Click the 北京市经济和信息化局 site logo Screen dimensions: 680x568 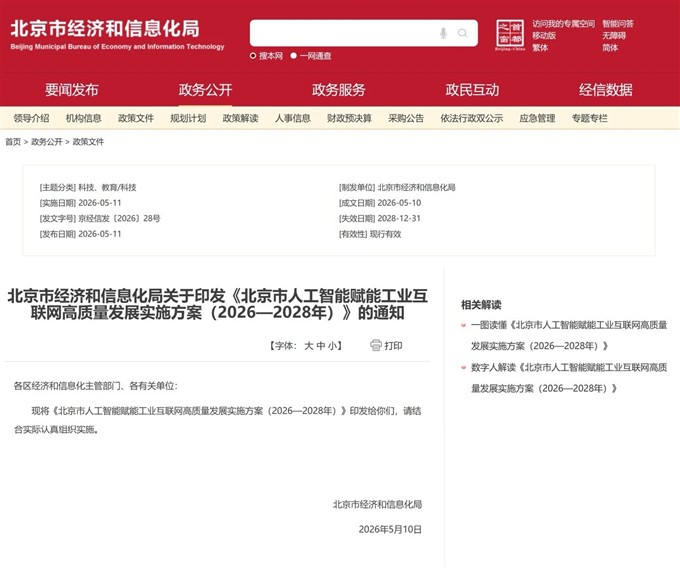[117, 34]
